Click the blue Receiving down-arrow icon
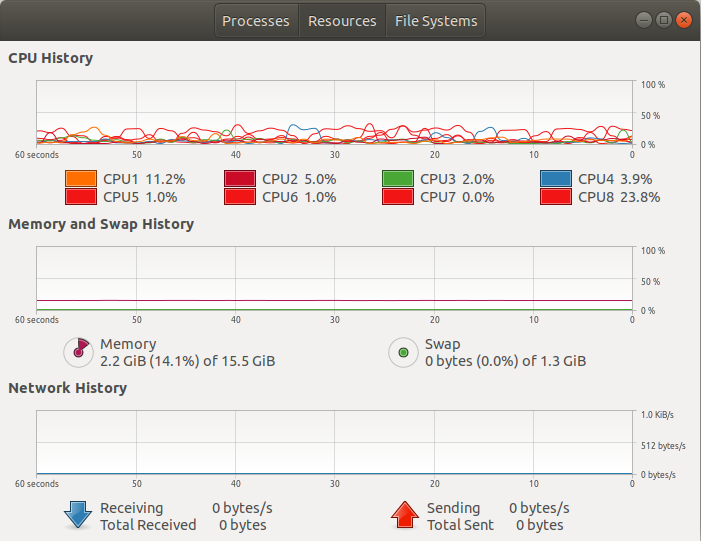Screen dimensions: 701x541 tap(77, 516)
